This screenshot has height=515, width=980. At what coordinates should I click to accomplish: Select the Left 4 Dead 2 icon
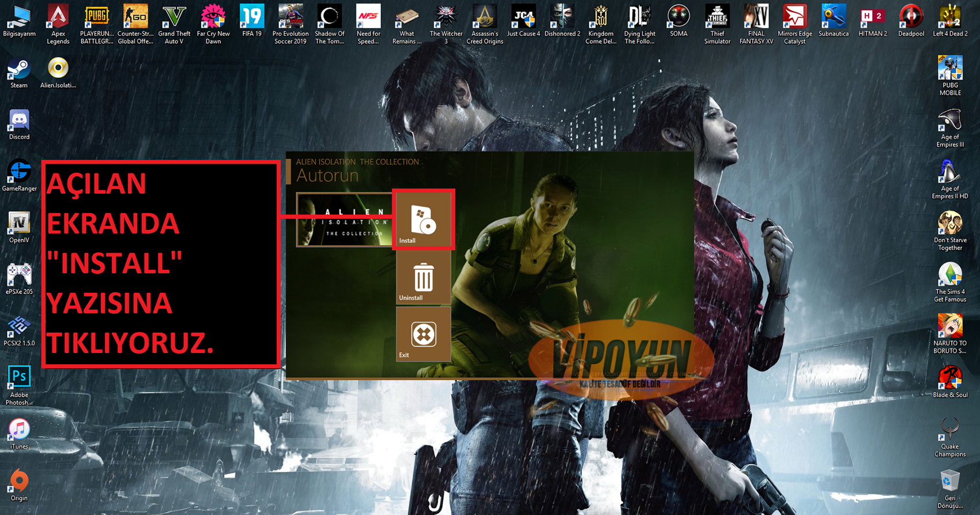coord(950,21)
